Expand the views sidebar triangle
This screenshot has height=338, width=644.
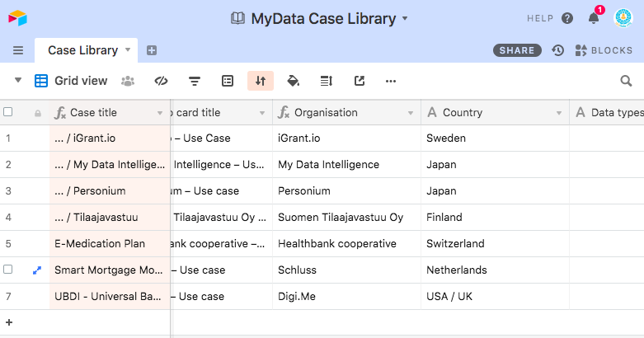pos(18,81)
